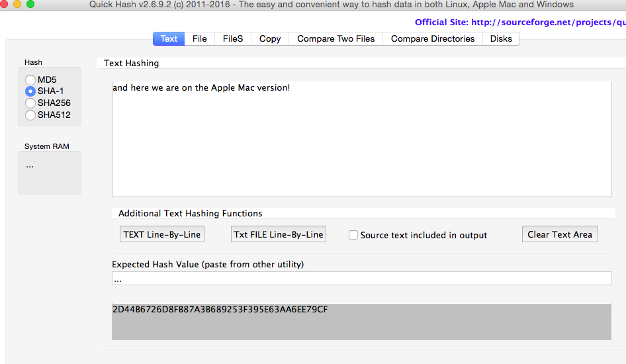Click inside the Text Hashing text area
Image resolution: width=626 pixels, height=364 pixels.
(x=361, y=139)
